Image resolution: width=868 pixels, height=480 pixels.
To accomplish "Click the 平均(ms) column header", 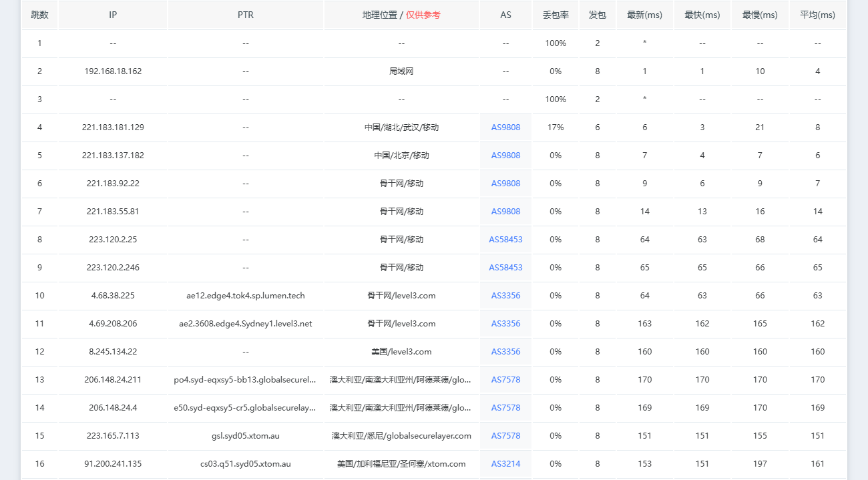I will coord(817,15).
